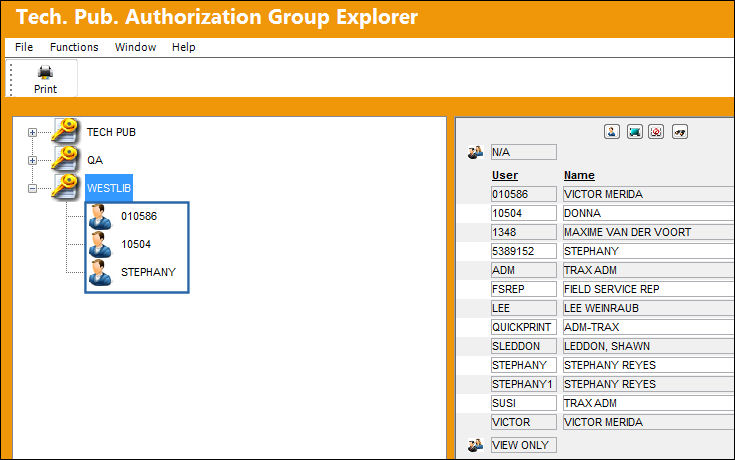This screenshot has width=735, height=460.
Task: Click the N/A group field
Action: coord(524,152)
